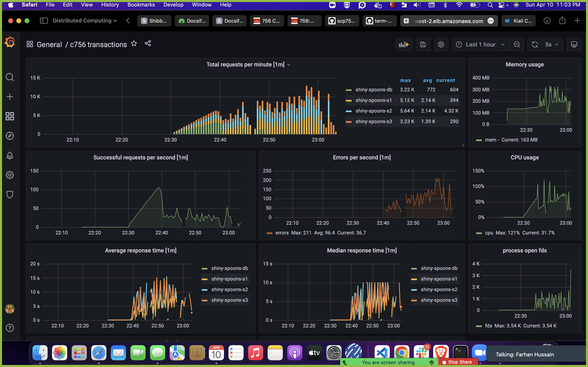Viewport: 588px width, 367px height.
Task: Select the Grafana Explore compass icon
Action: point(10,136)
